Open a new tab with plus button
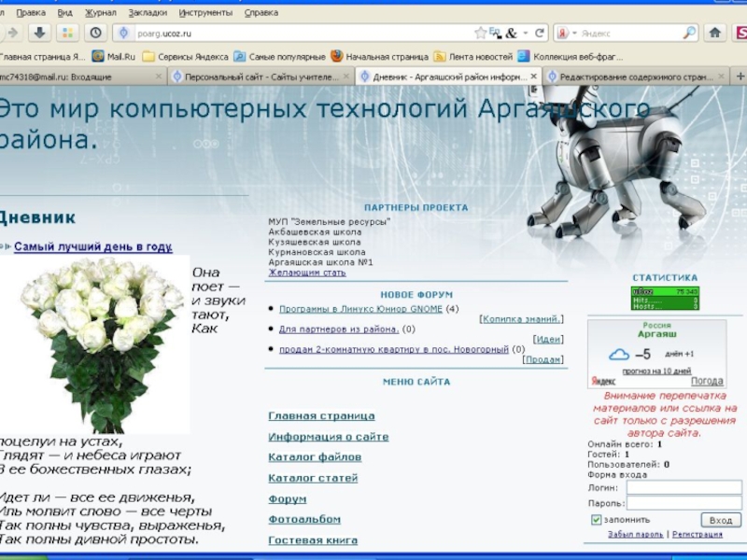The image size is (747, 560). (x=740, y=77)
